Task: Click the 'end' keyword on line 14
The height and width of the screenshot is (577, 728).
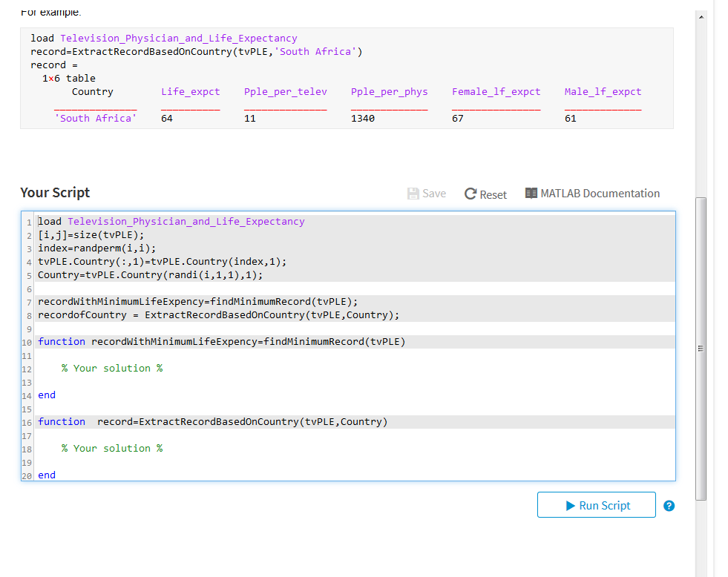Action: [47, 395]
